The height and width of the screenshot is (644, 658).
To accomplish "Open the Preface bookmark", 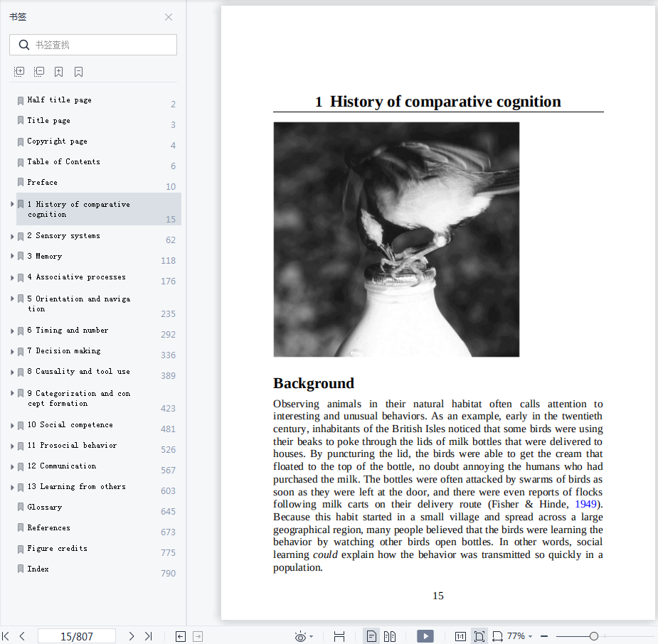I will [x=42, y=182].
